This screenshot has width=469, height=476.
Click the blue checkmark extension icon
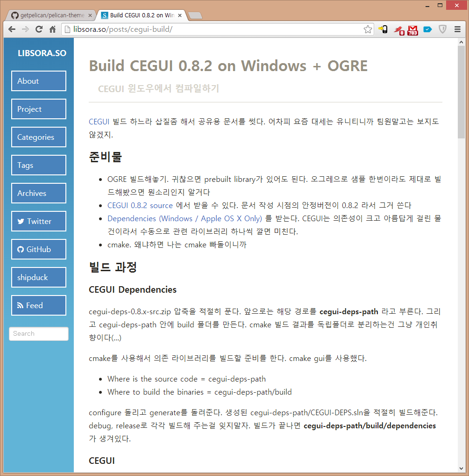427,29
